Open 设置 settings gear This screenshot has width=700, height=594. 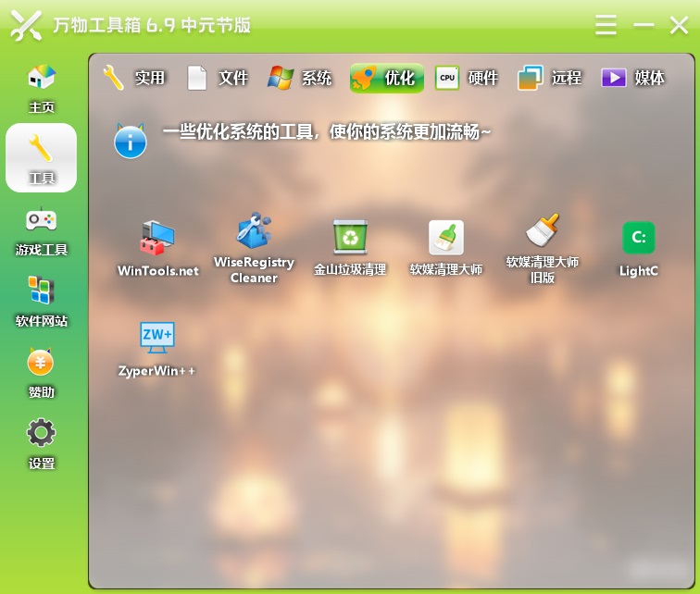(41, 444)
